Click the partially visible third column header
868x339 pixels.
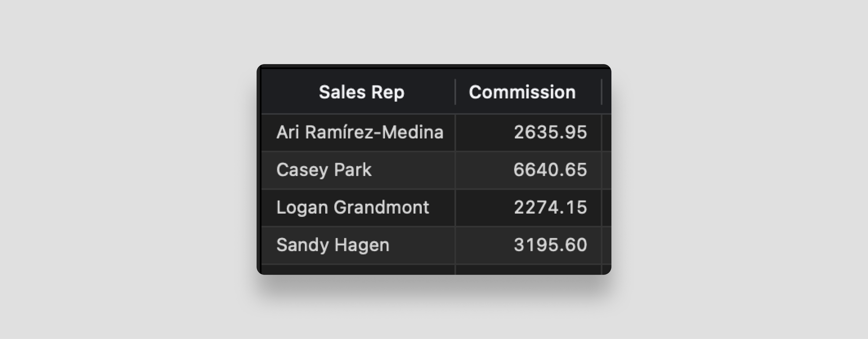[x=605, y=92]
